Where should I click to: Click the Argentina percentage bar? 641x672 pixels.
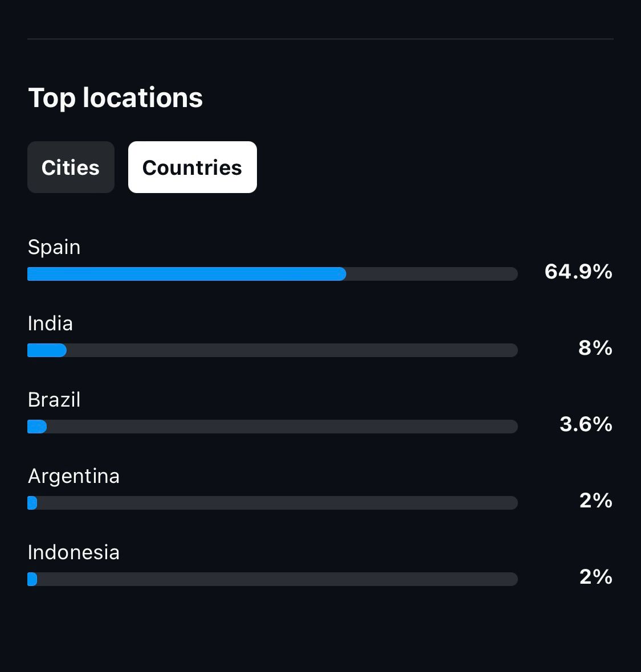pos(272,503)
